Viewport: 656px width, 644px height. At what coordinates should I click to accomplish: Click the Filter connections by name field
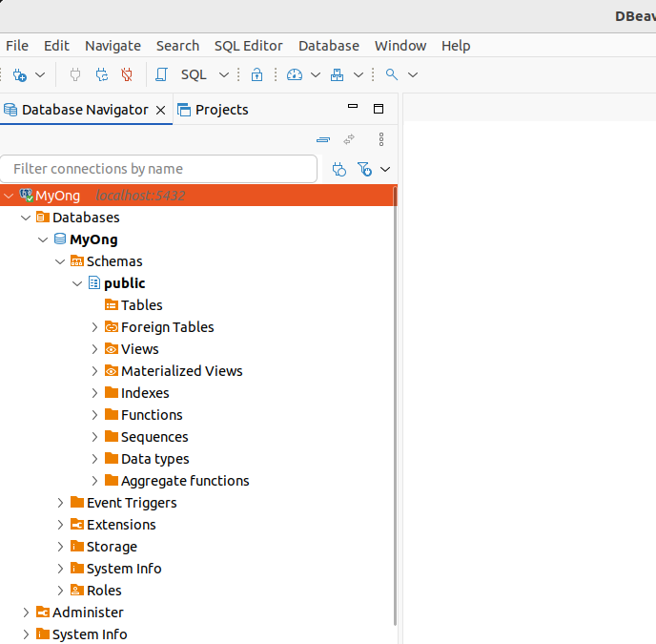tap(158, 169)
